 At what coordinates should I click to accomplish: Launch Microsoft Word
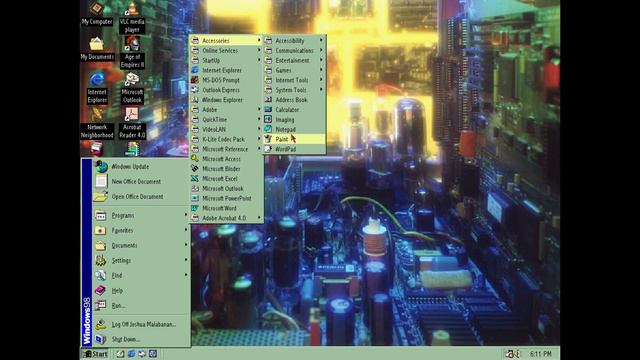click(226, 208)
